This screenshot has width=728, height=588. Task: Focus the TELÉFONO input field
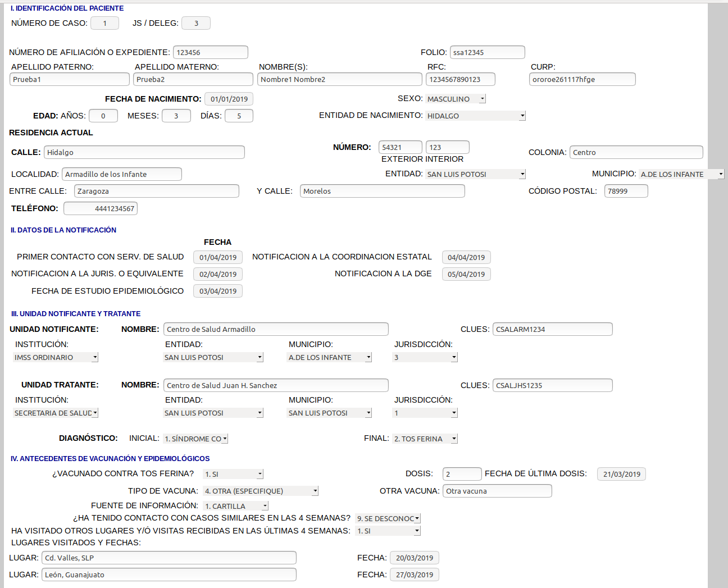[x=101, y=208]
